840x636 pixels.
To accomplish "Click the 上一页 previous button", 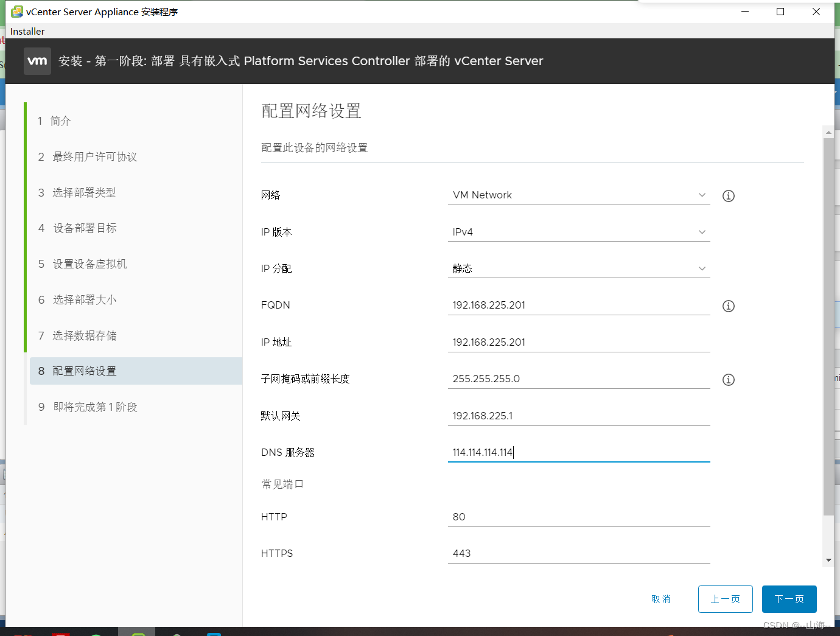I will click(x=725, y=599).
